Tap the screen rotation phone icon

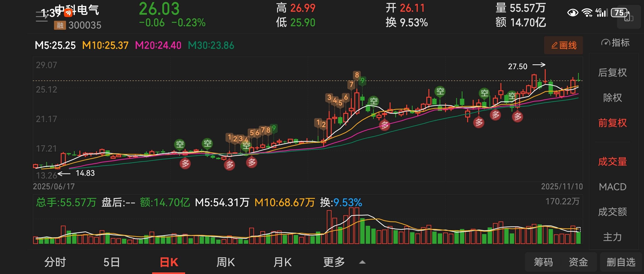629,18
